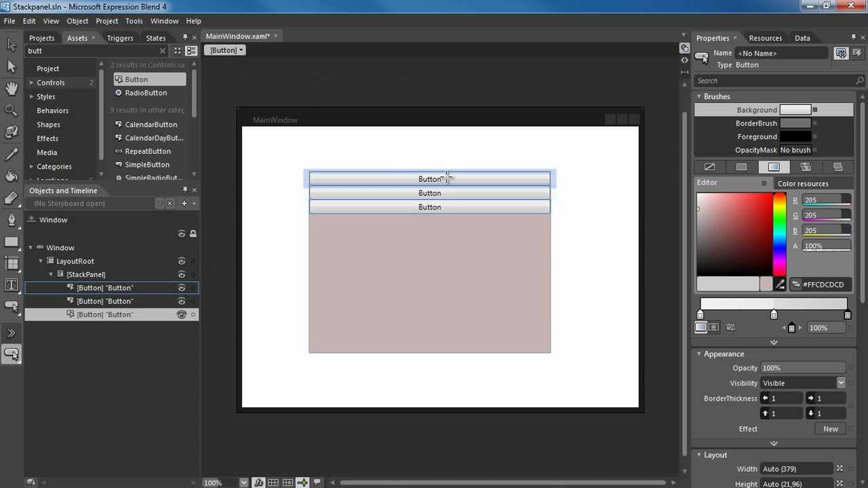The image size is (868, 488).
Task: Open the Tools menu
Action: pyautogui.click(x=134, y=21)
